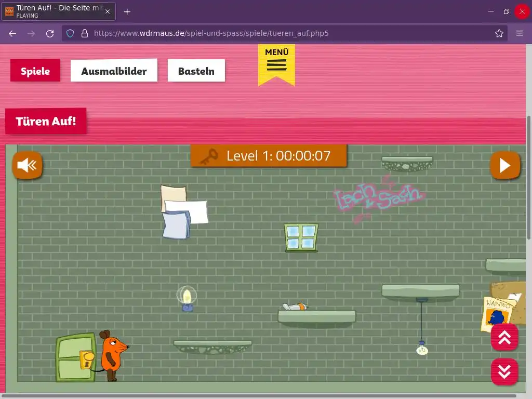Click the hanging lamp bulb on the cord
Viewport: 532px width, 399px height.
[422, 349]
